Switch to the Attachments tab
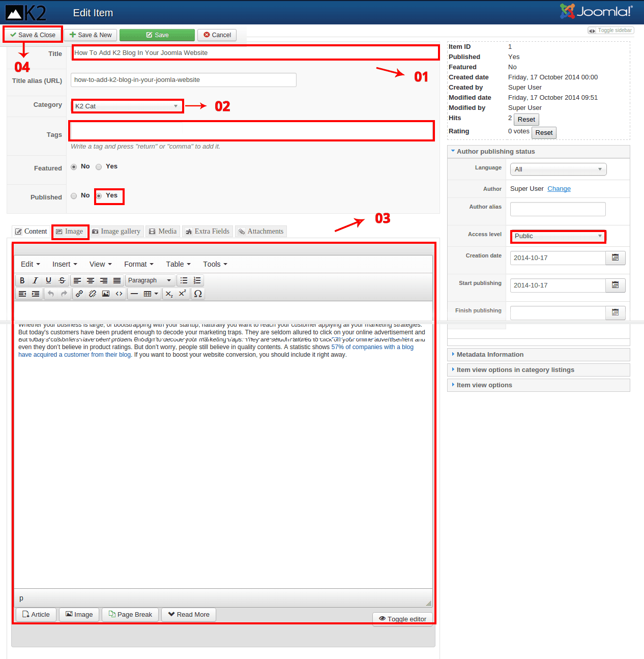644x659 pixels. 261,232
